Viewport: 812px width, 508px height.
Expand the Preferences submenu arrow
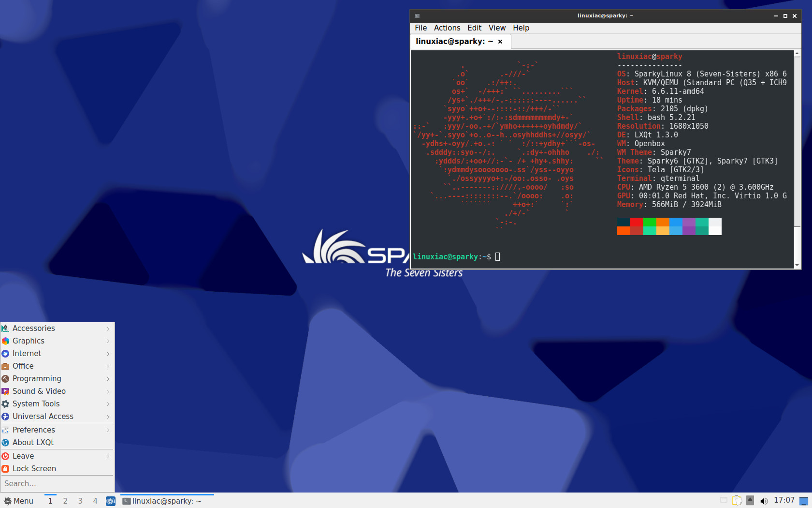pos(108,430)
